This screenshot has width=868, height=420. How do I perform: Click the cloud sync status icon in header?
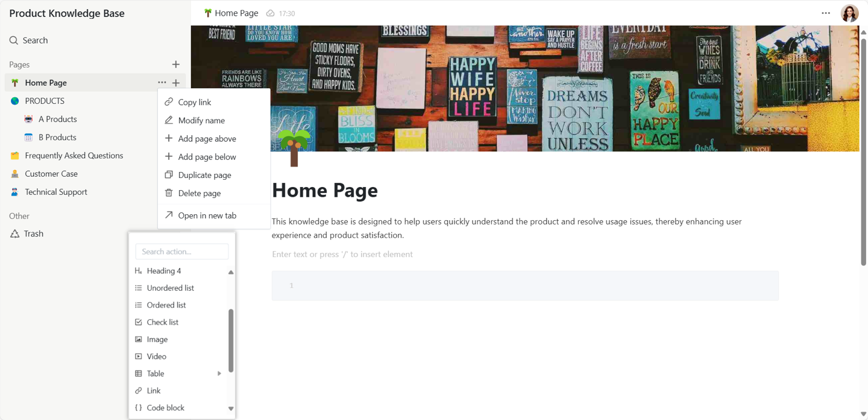pos(270,13)
